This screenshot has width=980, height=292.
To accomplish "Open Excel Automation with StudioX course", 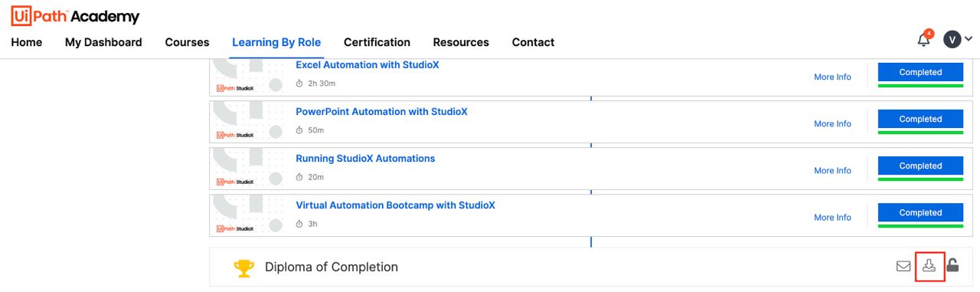I will [367, 65].
